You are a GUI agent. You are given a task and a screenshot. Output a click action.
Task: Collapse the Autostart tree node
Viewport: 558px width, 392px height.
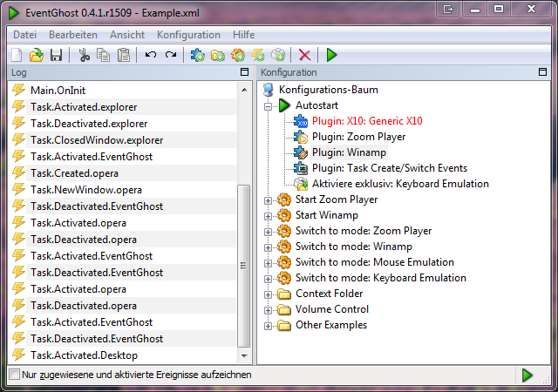(x=269, y=105)
